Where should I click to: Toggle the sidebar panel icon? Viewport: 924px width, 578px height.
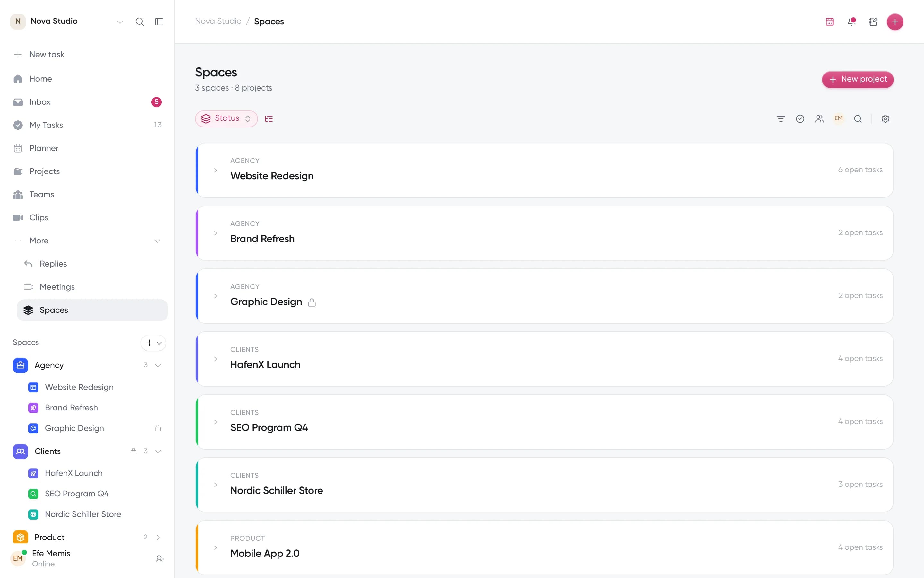(159, 22)
